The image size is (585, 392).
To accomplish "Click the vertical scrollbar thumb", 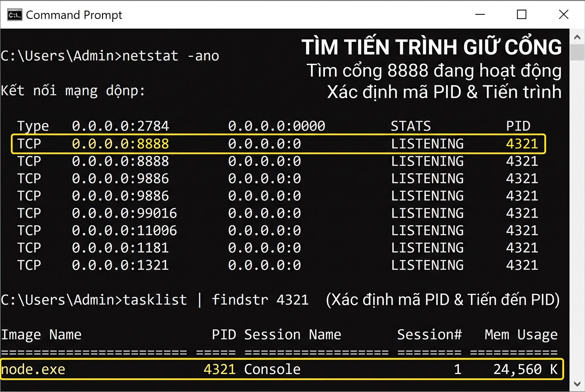I will click(577, 52).
